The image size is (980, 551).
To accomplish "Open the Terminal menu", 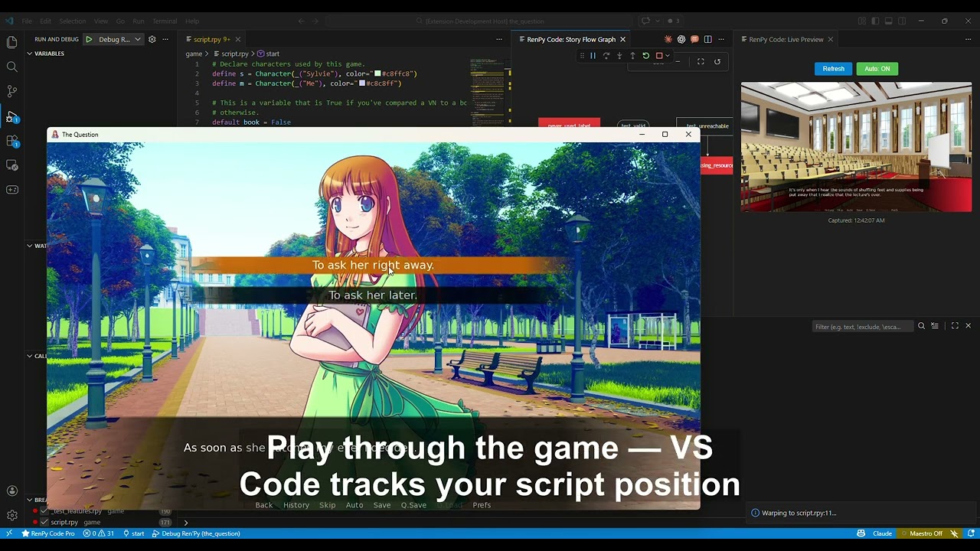I will (165, 21).
